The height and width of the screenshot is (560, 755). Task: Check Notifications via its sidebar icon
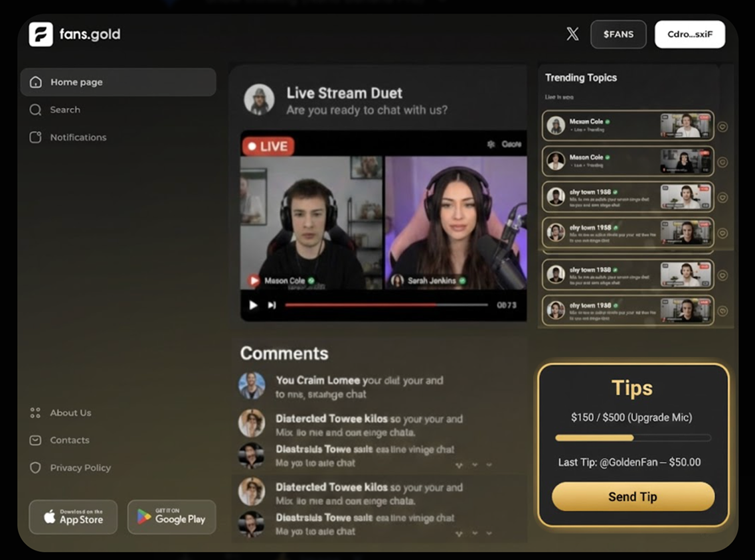pos(37,137)
